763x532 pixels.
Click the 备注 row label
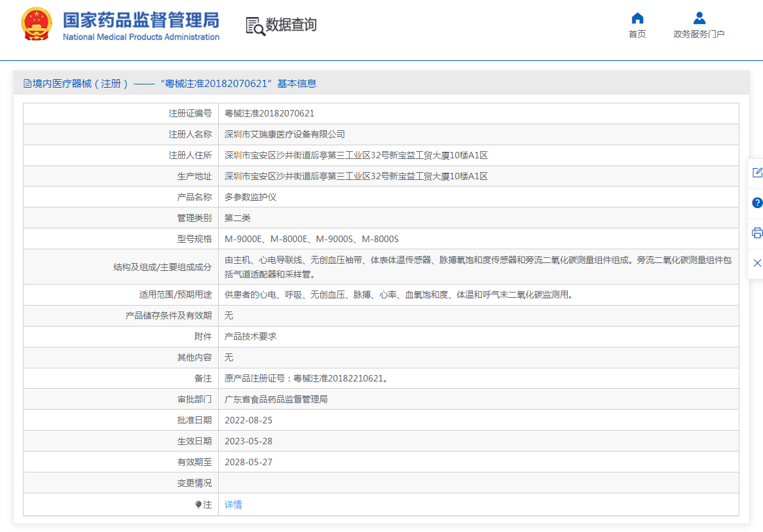click(203, 378)
